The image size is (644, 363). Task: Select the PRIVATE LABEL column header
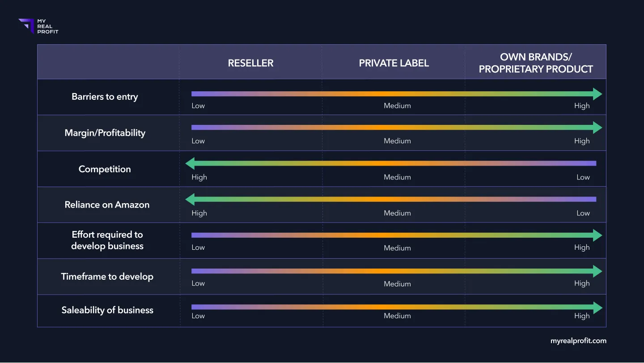[x=394, y=63]
